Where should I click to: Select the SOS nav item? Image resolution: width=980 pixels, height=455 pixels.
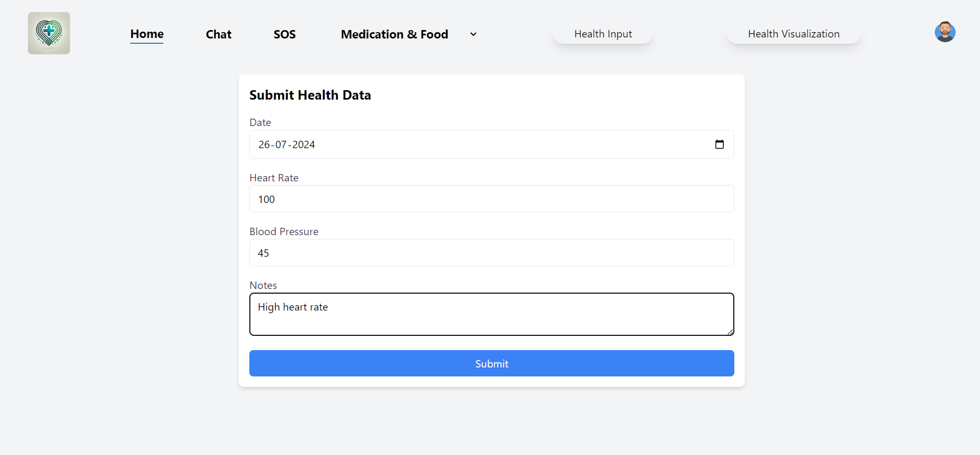click(285, 34)
